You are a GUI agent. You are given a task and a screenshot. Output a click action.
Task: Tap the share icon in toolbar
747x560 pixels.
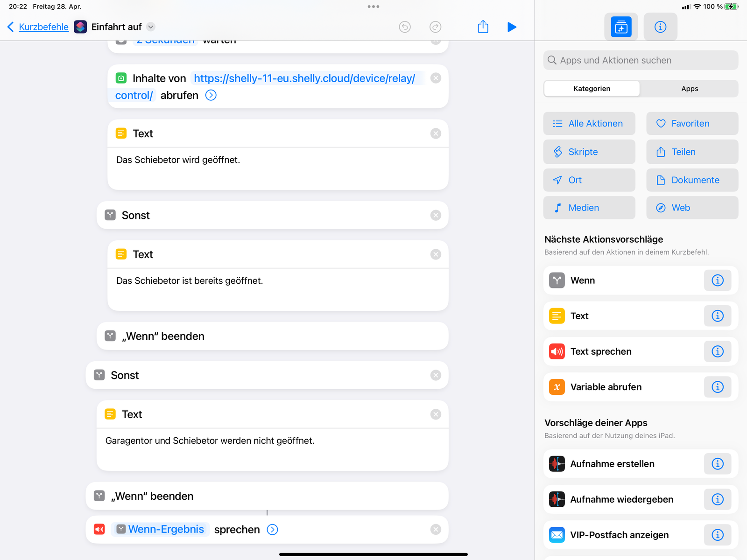tap(483, 27)
